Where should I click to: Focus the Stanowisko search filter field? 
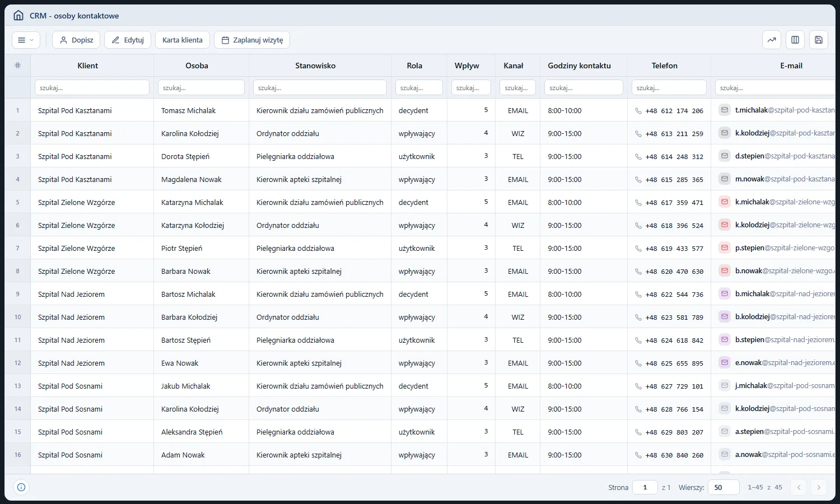(x=320, y=87)
